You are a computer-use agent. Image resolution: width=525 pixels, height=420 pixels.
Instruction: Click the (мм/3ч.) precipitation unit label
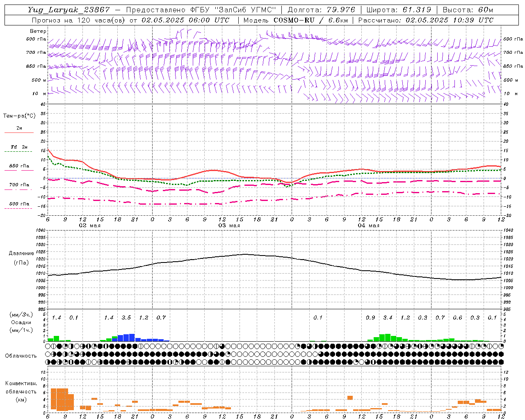[21, 315]
